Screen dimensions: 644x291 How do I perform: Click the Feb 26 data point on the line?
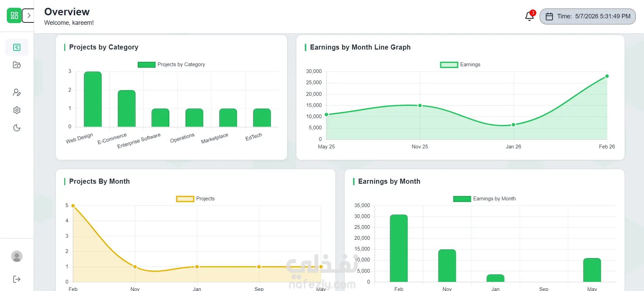(x=607, y=76)
